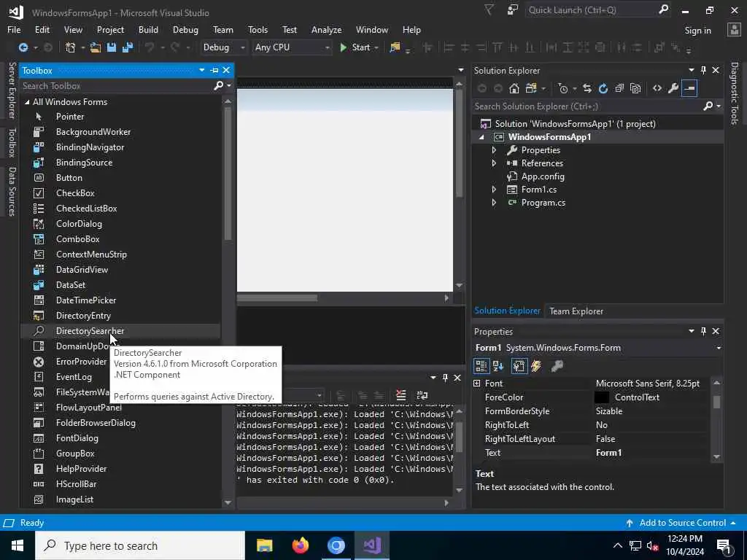Click the Events lightning bolt icon

(x=536, y=366)
